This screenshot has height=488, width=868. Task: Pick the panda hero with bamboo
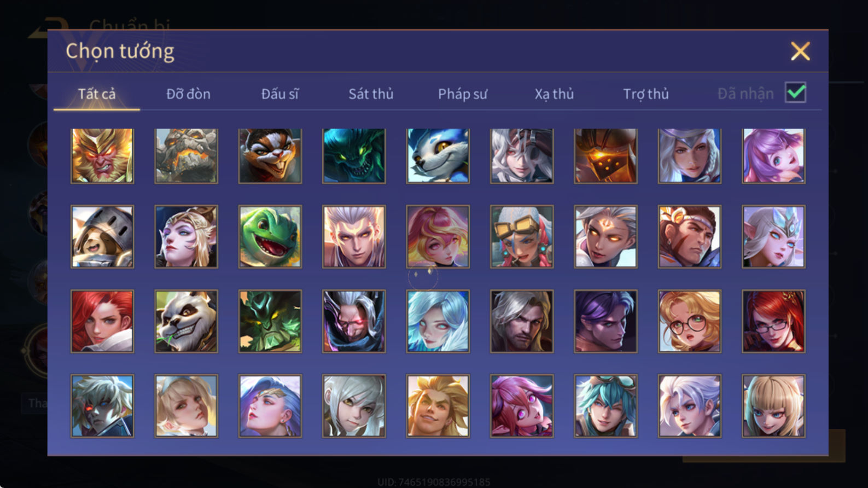186,321
